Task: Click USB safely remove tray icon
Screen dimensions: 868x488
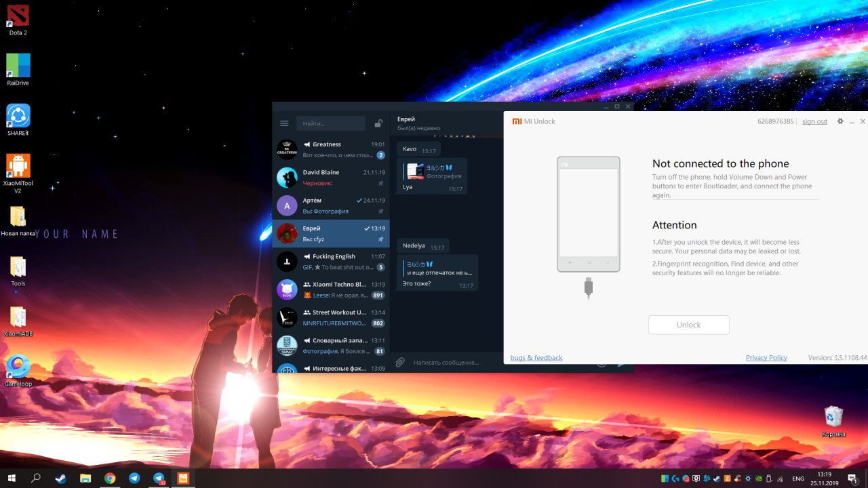Action: [x=768, y=479]
